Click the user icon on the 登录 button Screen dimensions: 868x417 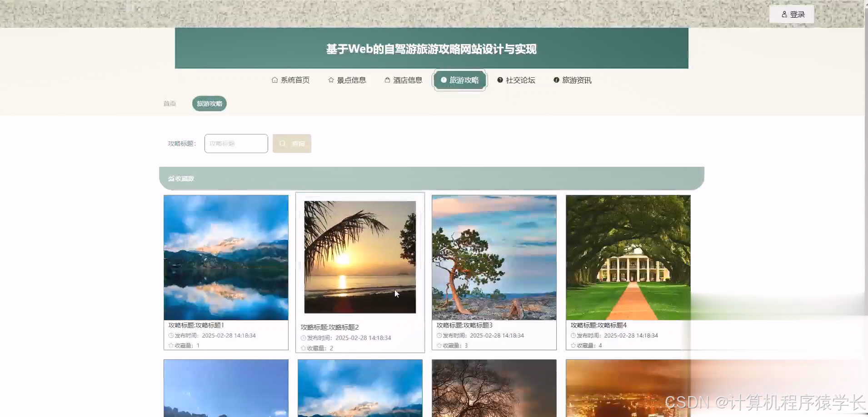785,14
